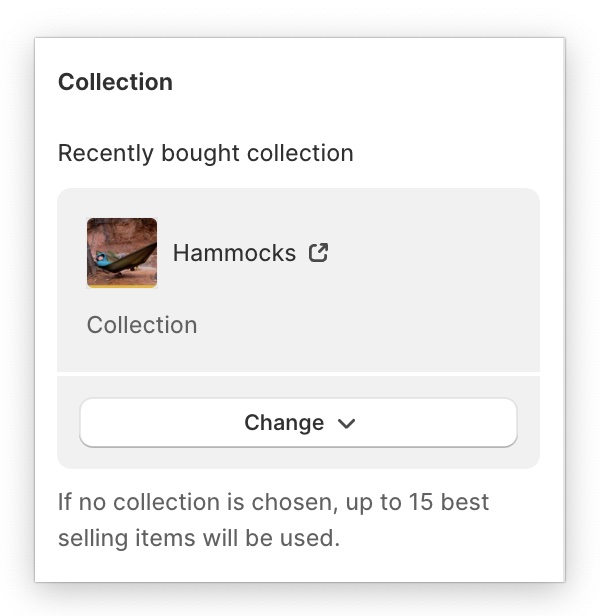This screenshot has width=600, height=616.
Task: Click the square arrow icon after Hammocks
Action: coord(319,253)
